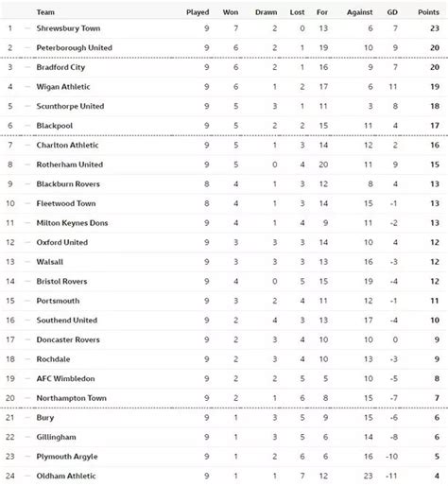448x486 pixels.
Task: Click the Rotherham United team name
Action: [x=70, y=165]
